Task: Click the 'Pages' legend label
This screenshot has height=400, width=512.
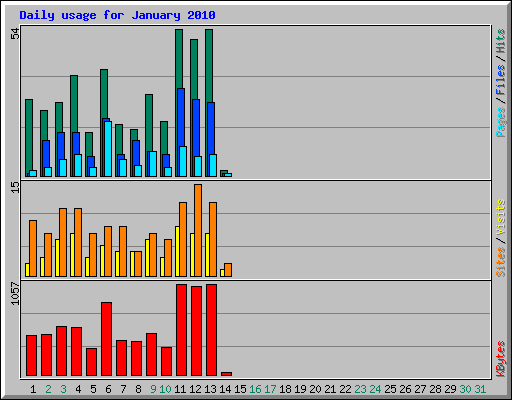Action: 500,122
